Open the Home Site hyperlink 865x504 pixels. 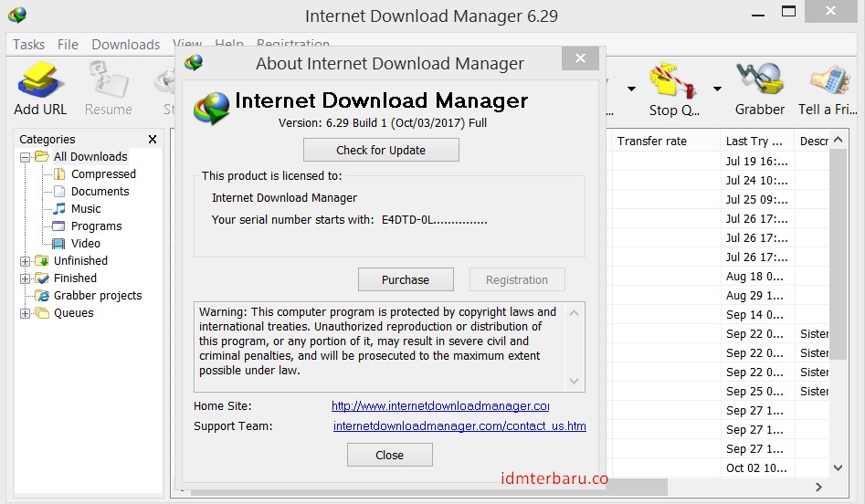pos(440,405)
